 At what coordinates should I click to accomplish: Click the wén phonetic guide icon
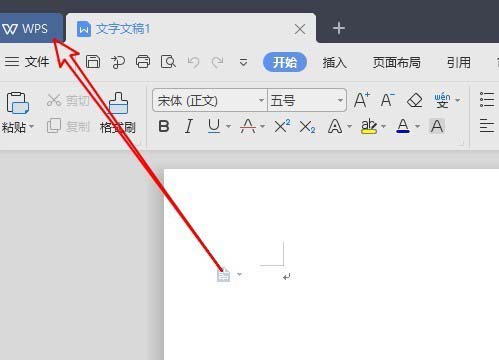click(x=442, y=100)
